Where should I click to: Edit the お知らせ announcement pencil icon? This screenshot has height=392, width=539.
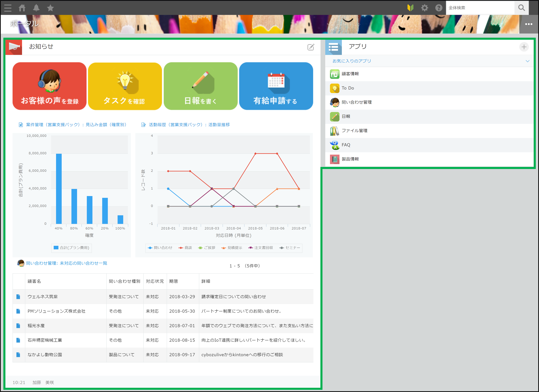(x=311, y=47)
